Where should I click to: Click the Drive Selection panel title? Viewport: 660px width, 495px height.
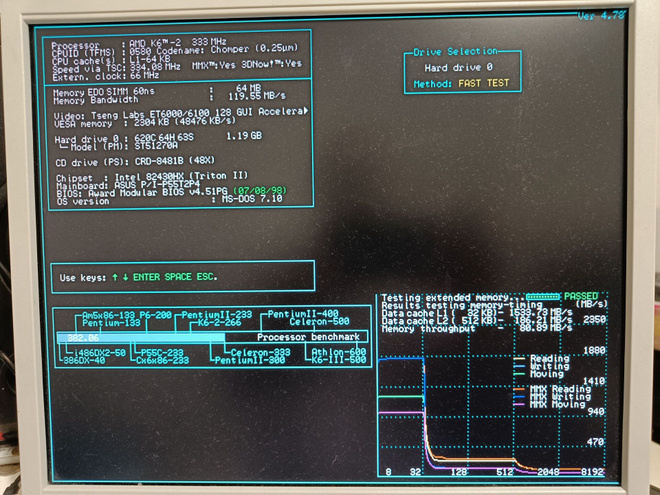[455, 51]
